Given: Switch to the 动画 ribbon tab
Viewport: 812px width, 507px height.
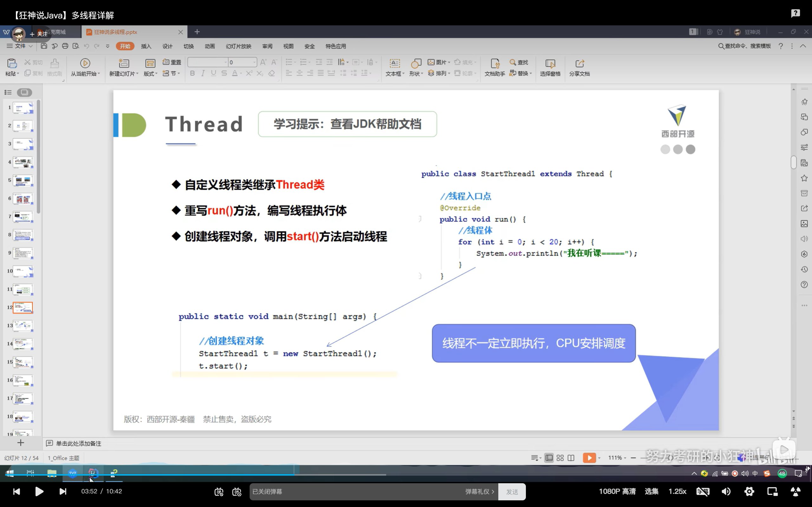Looking at the screenshot, I should click(209, 46).
